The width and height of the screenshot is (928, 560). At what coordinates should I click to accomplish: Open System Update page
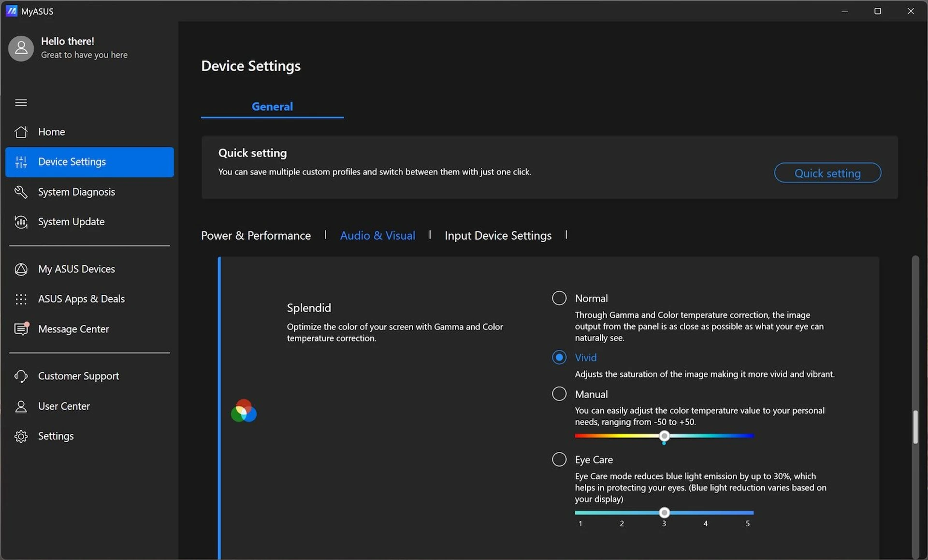(89, 222)
